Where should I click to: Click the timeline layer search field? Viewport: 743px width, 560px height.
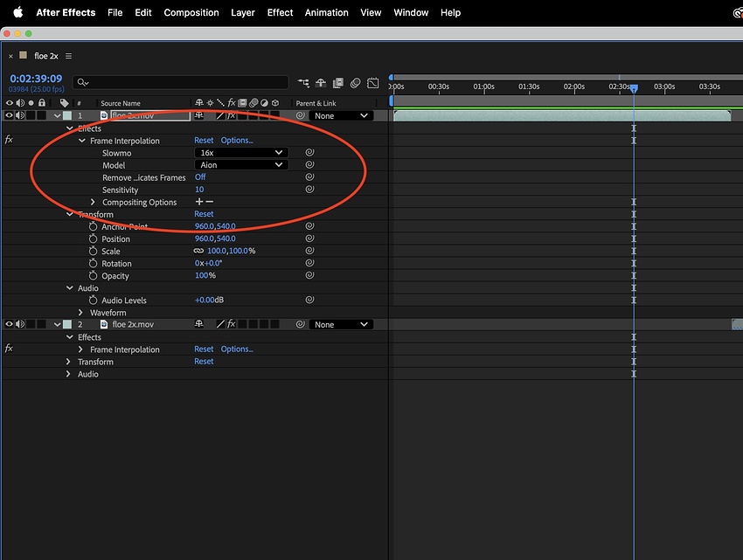coord(181,82)
